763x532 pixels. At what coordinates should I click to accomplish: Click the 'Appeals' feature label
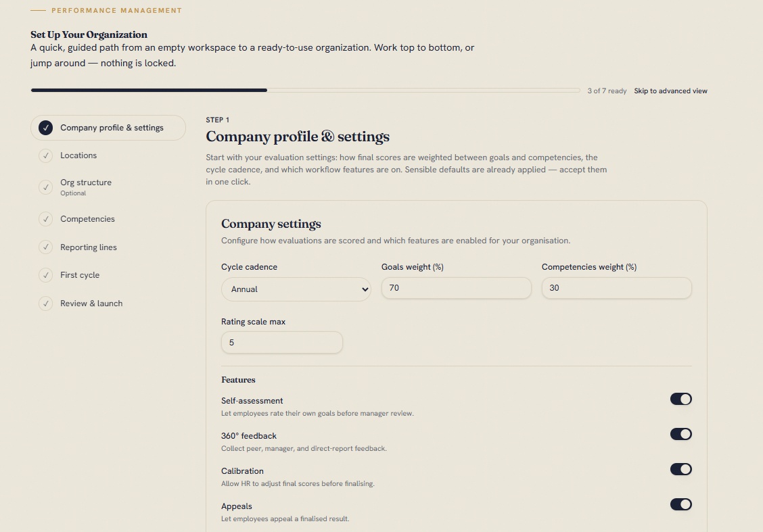(x=237, y=506)
